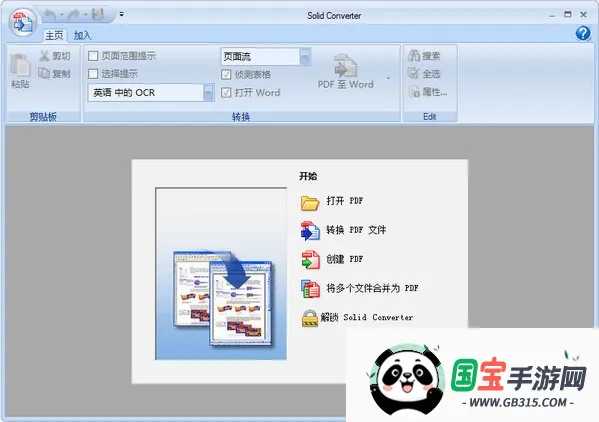Expand the 页面流 layout dropdown arrow
599x422 pixels.
[x=305, y=57]
